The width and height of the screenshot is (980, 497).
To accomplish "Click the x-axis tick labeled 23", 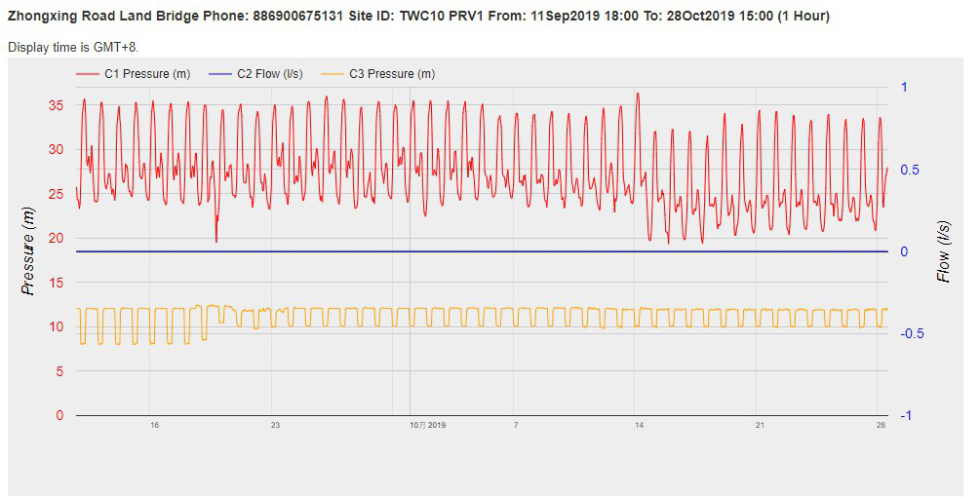I will [x=275, y=425].
